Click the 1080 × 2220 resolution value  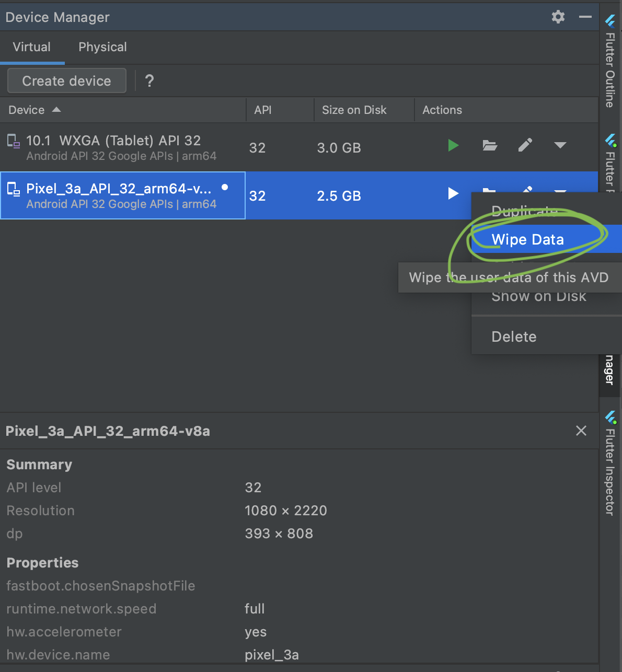(x=286, y=511)
